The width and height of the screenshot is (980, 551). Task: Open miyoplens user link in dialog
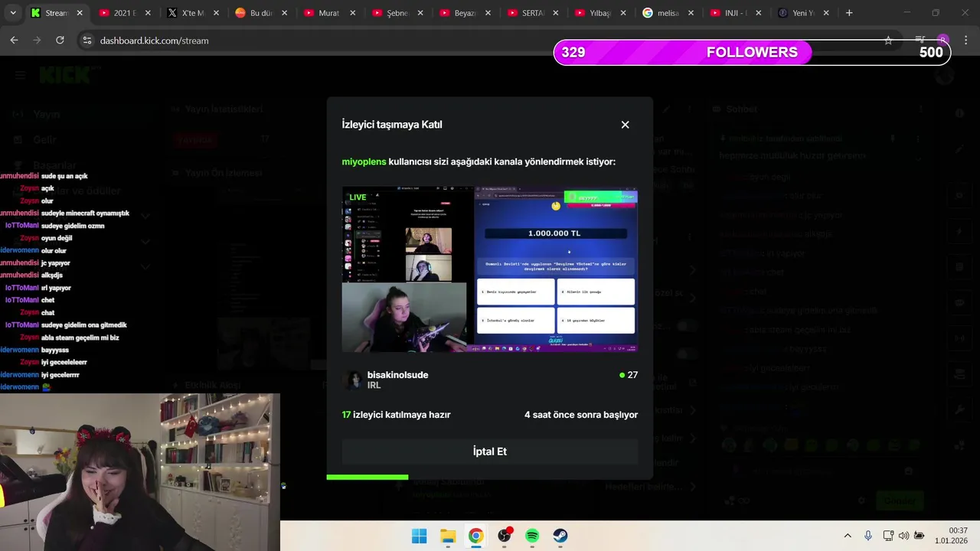364,161
